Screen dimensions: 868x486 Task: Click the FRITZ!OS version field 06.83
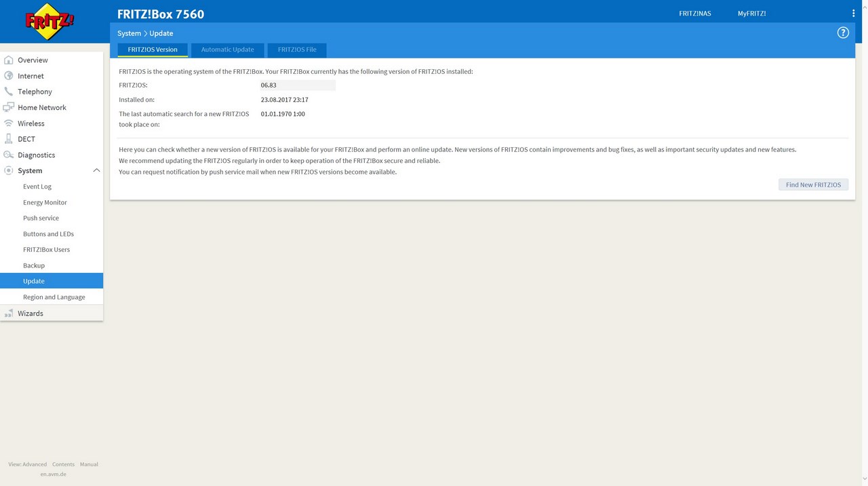pyautogui.click(x=298, y=85)
